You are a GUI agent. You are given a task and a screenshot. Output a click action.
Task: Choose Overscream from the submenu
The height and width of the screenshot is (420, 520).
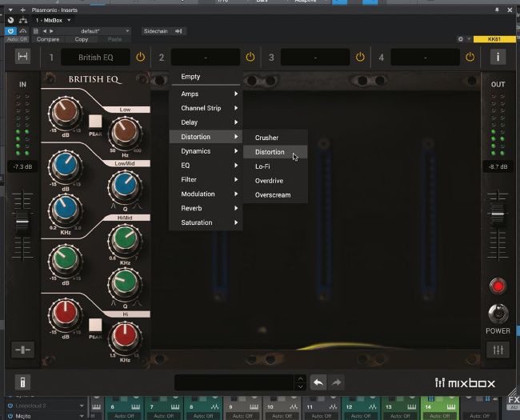pos(275,194)
